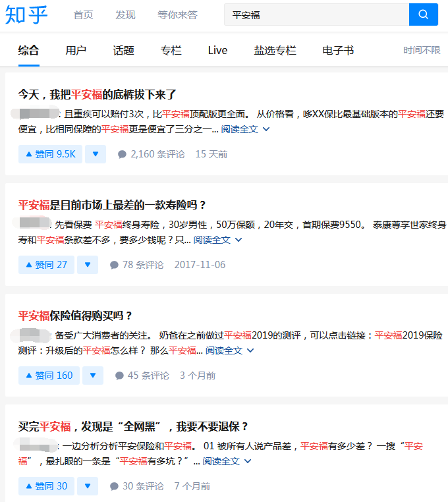Open the 78 条评论 comments

tap(137, 265)
